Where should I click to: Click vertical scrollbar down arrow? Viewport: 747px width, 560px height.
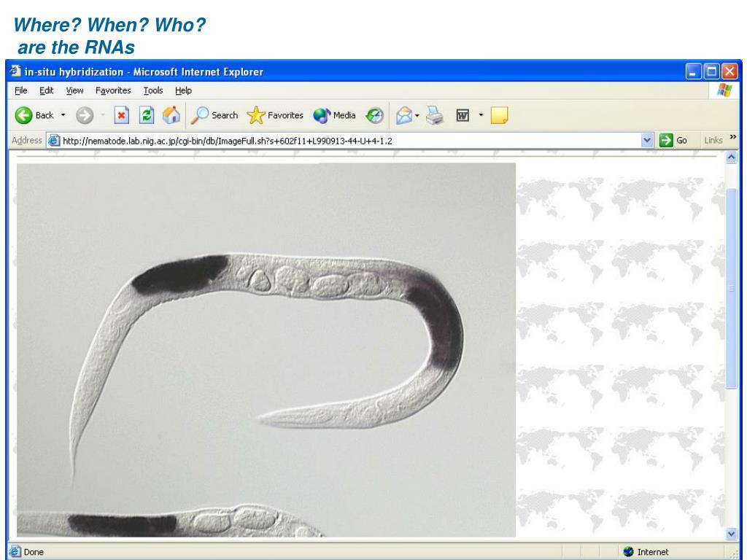pos(731,533)
